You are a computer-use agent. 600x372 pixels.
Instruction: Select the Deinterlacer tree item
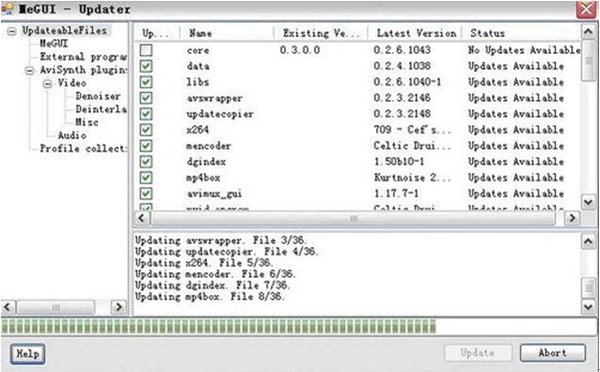tap(101, 109)
